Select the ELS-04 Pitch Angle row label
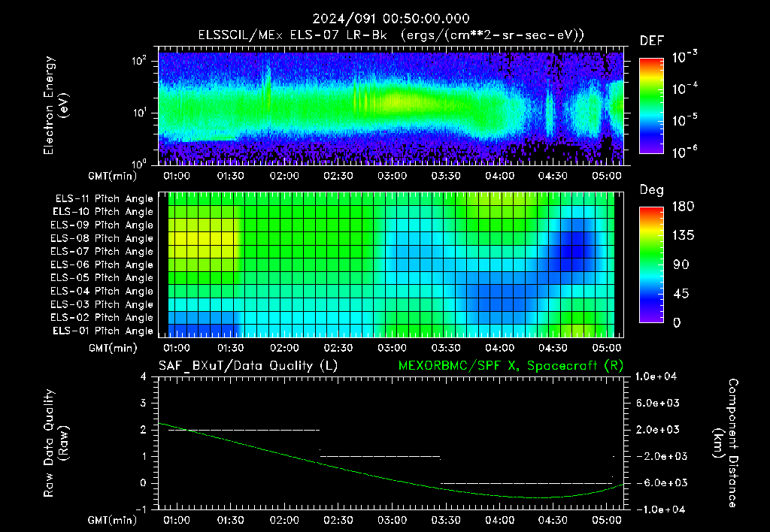Image resolution: width=770 pixels, height=532 pixels. pos(102,291)
